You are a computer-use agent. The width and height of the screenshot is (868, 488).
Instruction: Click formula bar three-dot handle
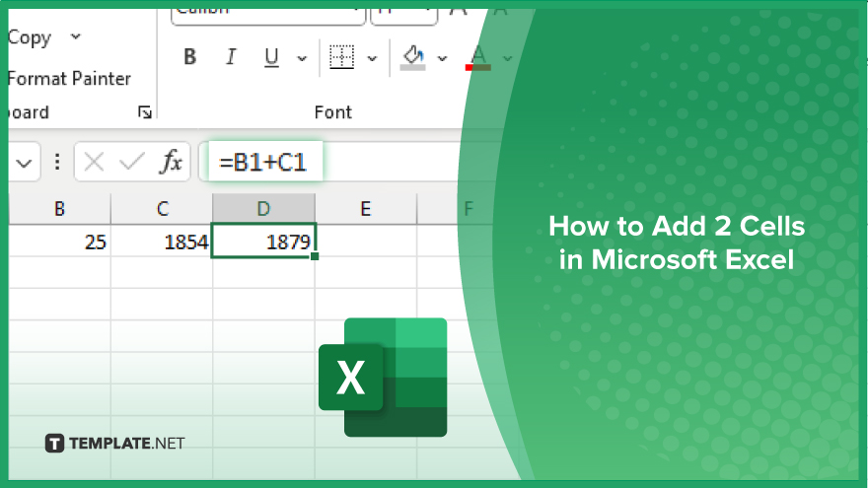(x=57, y=162)
